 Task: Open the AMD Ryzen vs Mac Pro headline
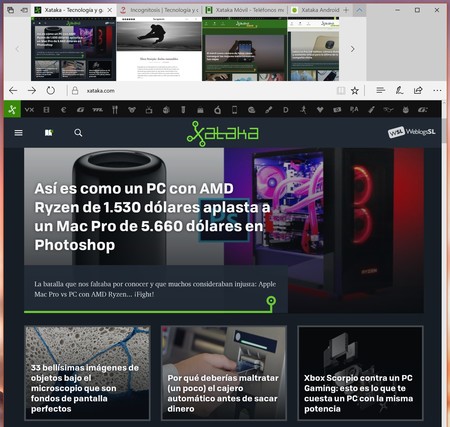(x=152, y=217)
